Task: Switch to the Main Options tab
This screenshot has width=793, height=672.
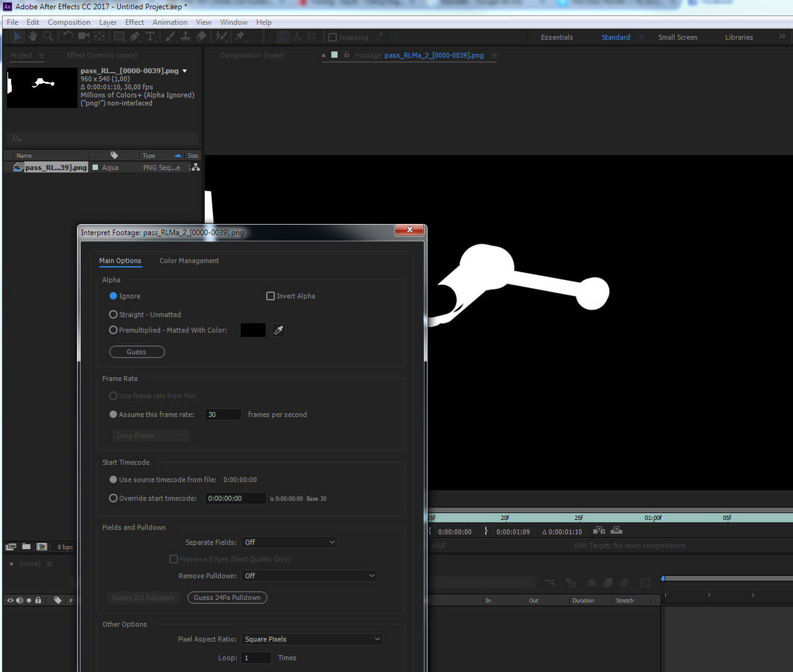Action: [120, 261]
